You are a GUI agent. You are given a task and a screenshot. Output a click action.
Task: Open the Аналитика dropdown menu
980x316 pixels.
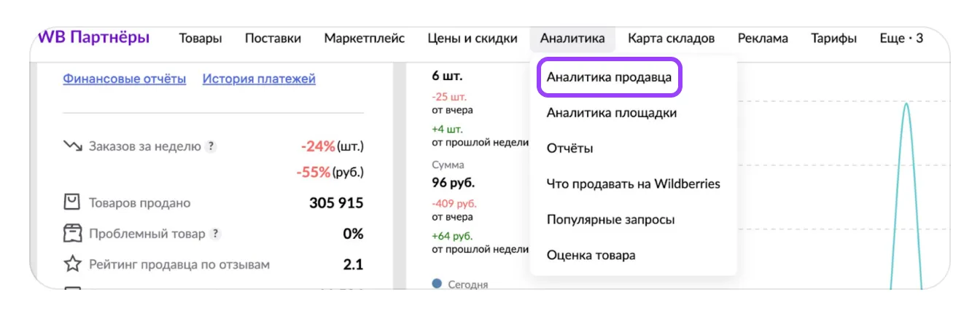(x=572, y=39)
